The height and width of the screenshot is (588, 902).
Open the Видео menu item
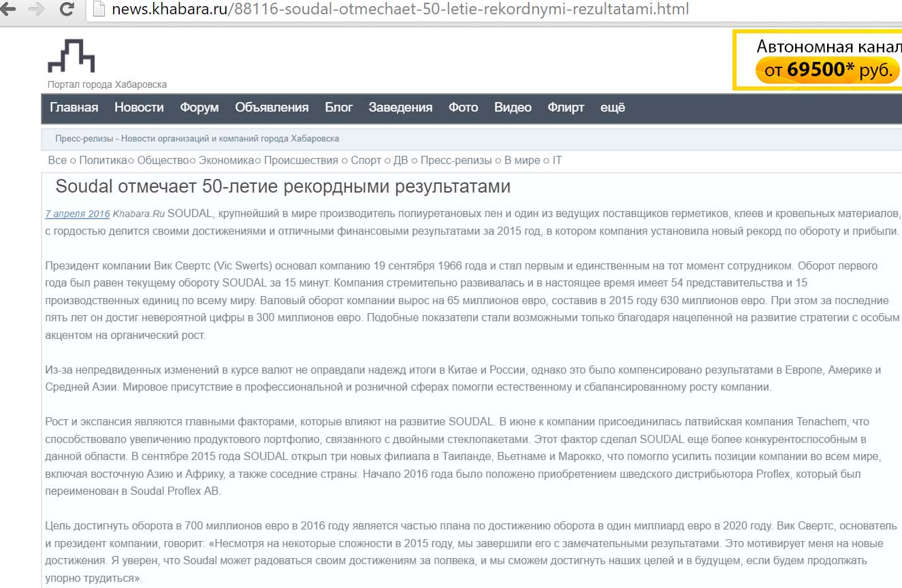pos(513,108)
